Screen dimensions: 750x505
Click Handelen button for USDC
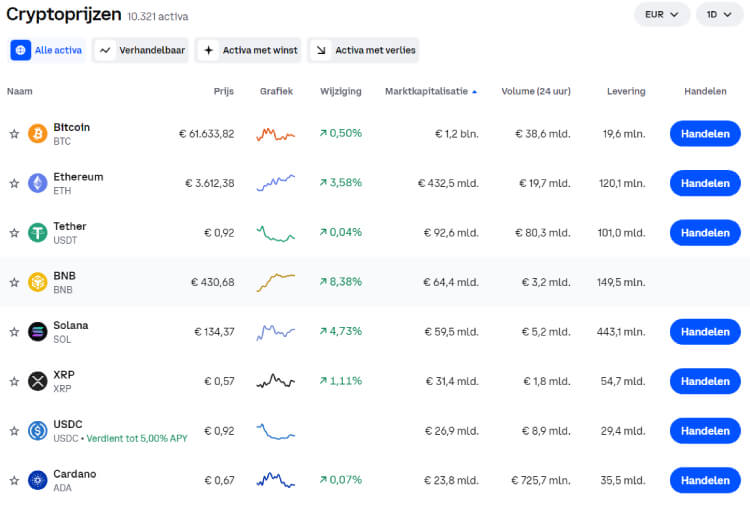click(705, 431)
